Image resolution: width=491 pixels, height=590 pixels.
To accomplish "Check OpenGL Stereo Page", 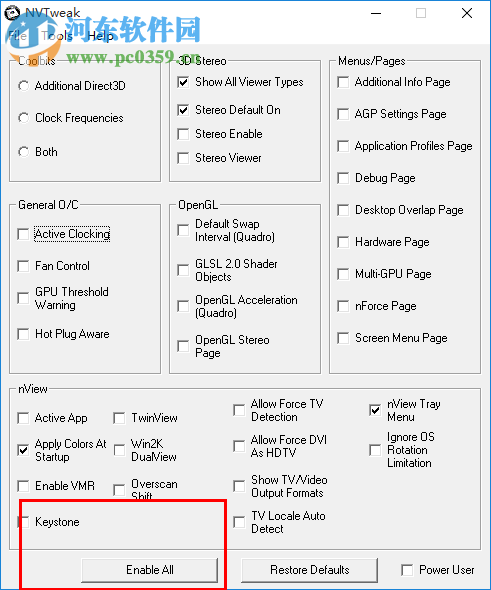I will [183, 346].
